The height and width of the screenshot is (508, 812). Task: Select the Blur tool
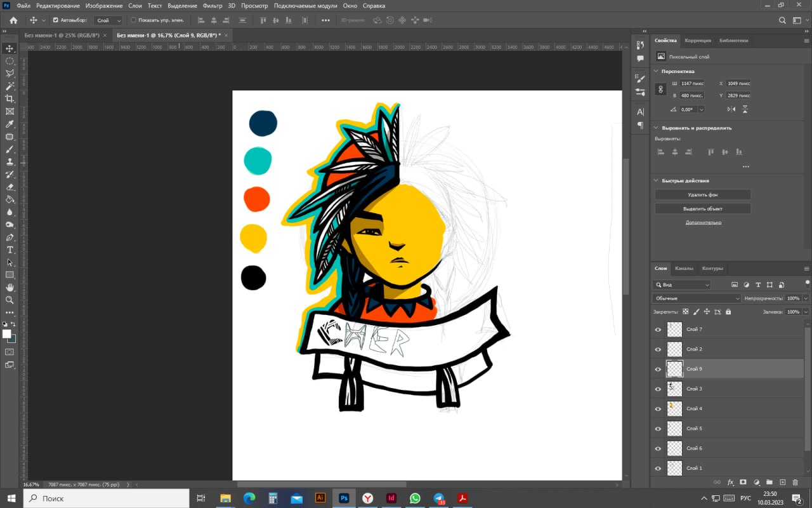(10, 212)
